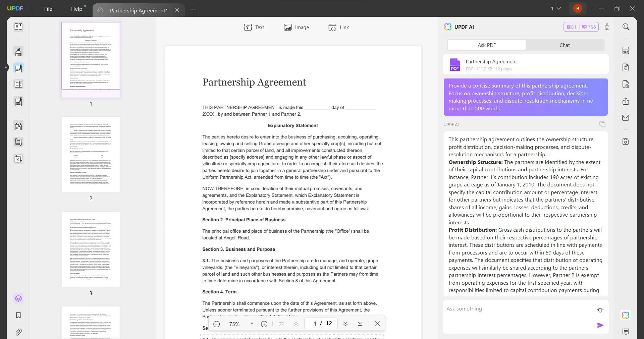Zoom in with the plus button

(264, 324)
